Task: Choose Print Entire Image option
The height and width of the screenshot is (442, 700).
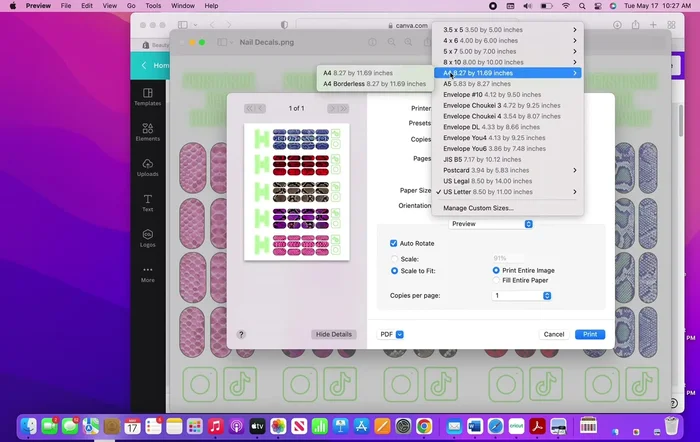Action: tap(496, 270)
